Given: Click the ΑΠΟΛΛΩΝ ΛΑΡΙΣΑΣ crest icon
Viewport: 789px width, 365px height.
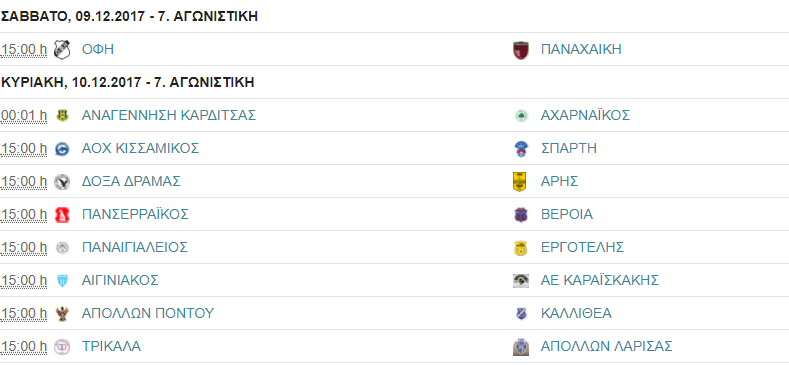Looking at the screenshot, I should point(520,347).
